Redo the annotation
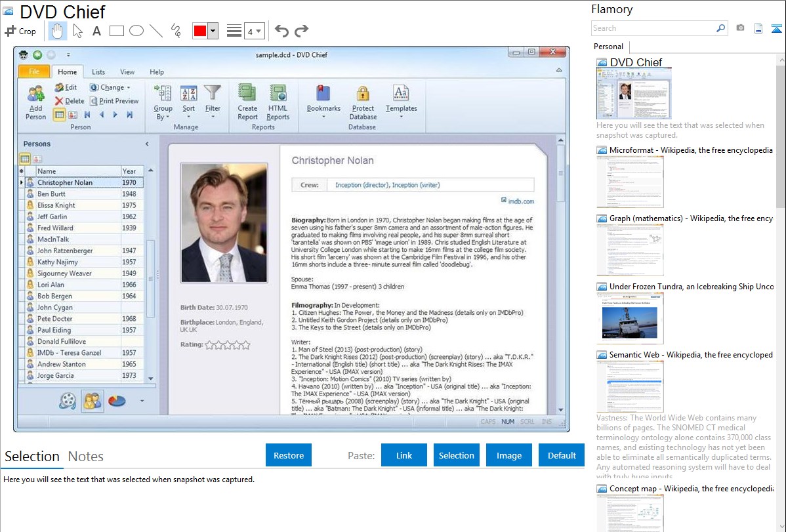The height and width of the screenshot is (532, 786). 301,31
